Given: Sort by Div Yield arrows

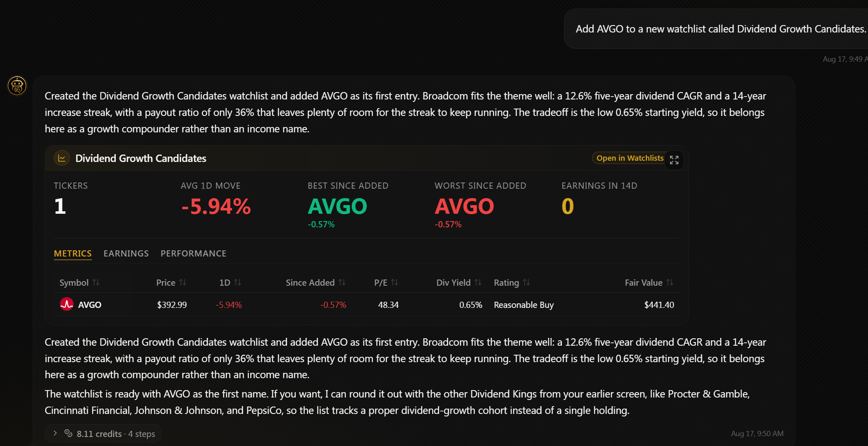Looking at the screenshot, I should tap(478, 282).
